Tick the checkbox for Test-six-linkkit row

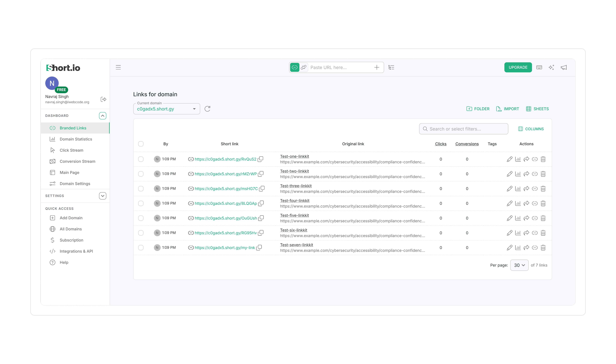pos(141,233)
